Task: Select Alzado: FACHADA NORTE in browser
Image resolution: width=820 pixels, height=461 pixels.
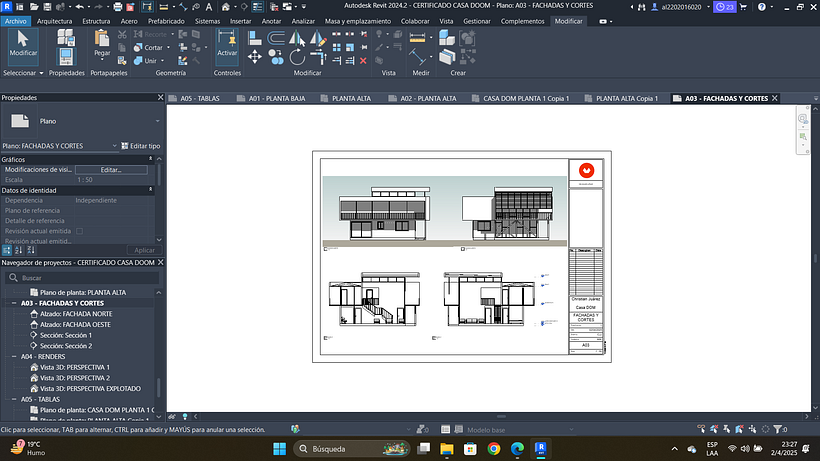Action: pos(76,314)
